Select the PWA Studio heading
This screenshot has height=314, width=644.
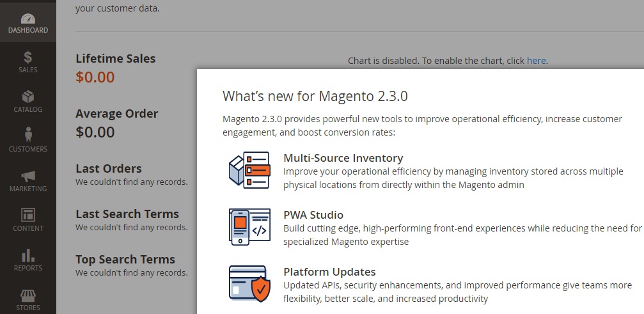[313, 215]
